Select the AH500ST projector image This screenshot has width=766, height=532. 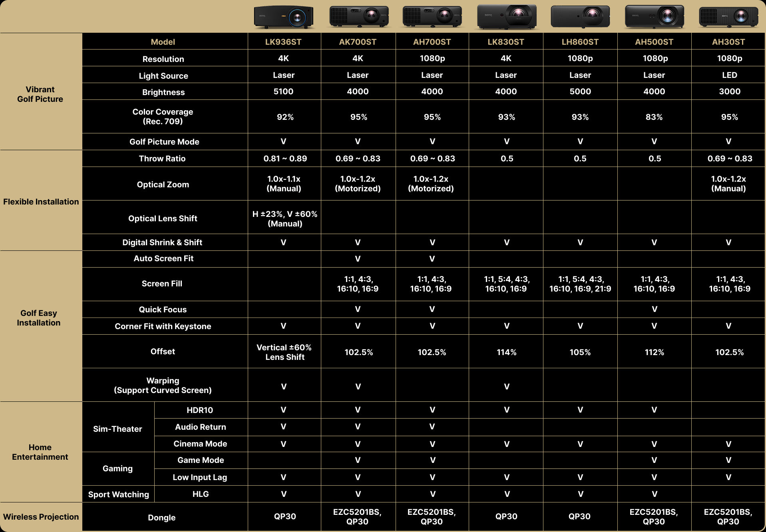click(x=654, y=17)
